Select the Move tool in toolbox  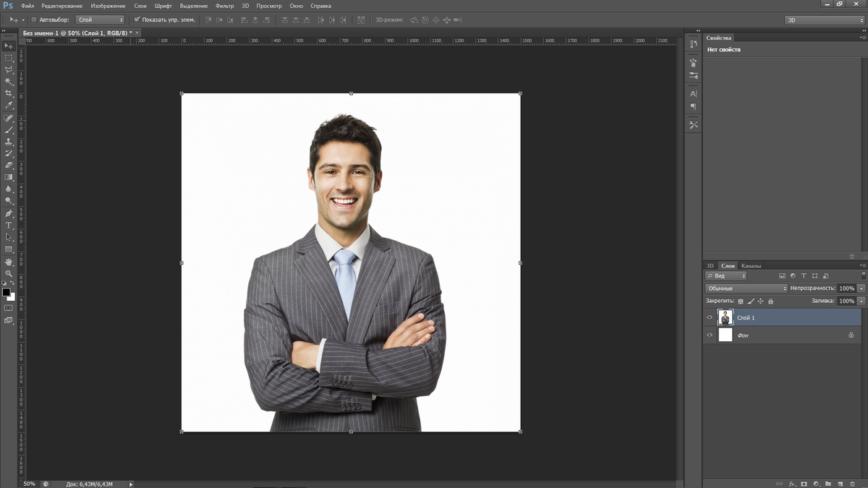[x=9, y=46]
